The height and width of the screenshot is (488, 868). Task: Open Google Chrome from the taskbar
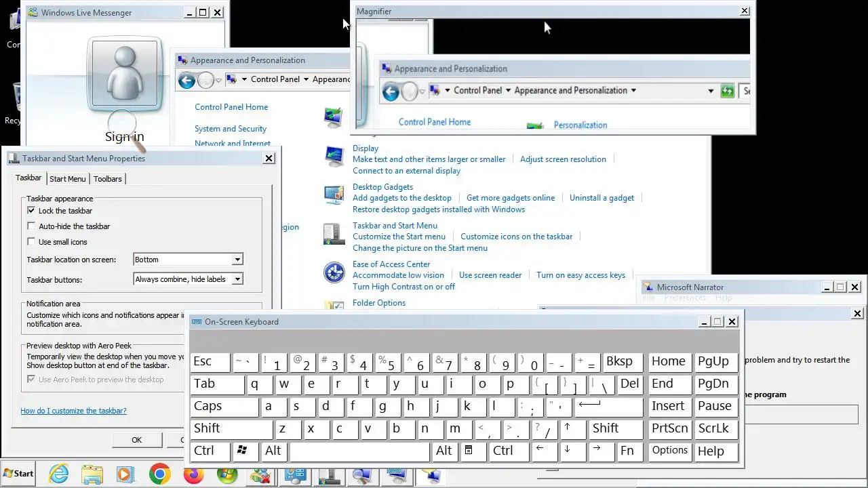pyautogui.click(x=160, y=474)
